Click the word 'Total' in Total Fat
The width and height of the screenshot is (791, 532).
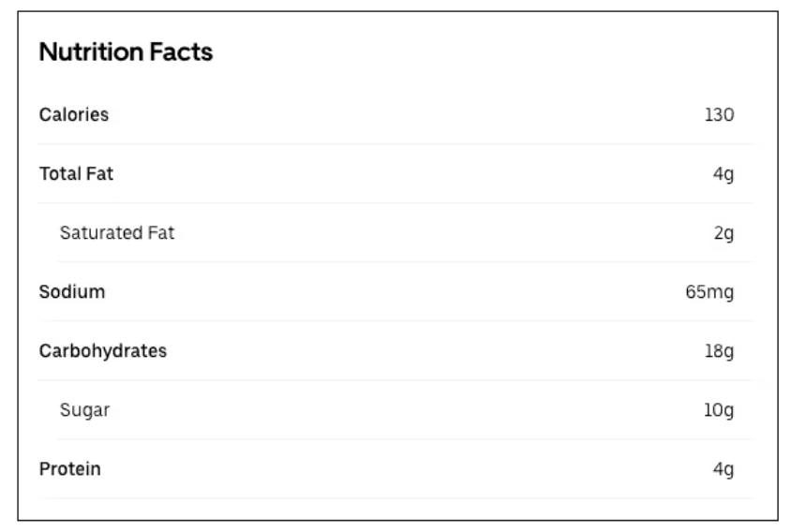coord(57,173)
